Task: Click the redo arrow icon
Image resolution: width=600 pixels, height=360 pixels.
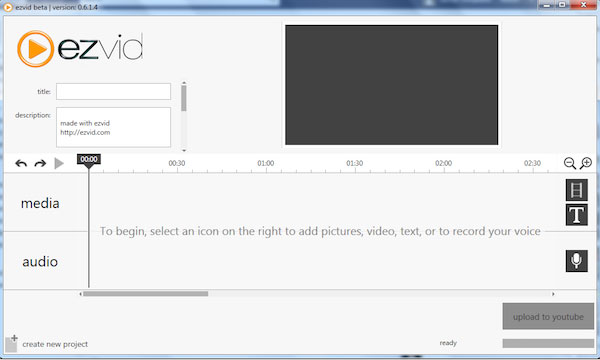Action: 40,164
